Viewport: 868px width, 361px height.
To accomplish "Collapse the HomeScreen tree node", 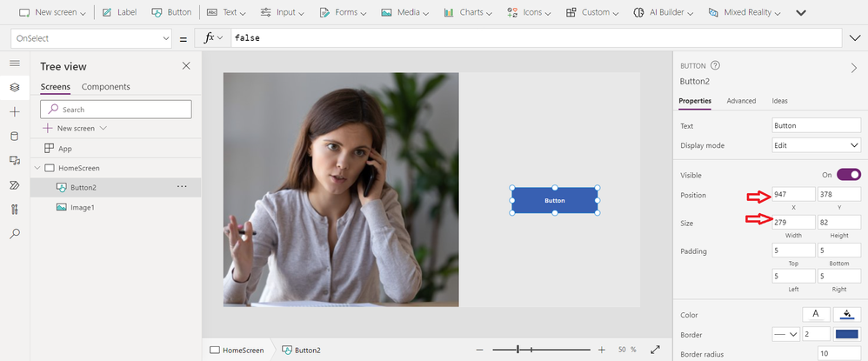I will point(37,168).
